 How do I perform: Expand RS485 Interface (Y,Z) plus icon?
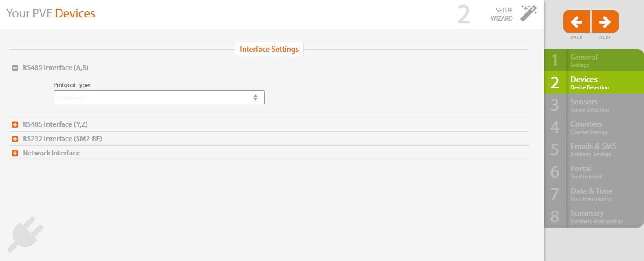15,124
